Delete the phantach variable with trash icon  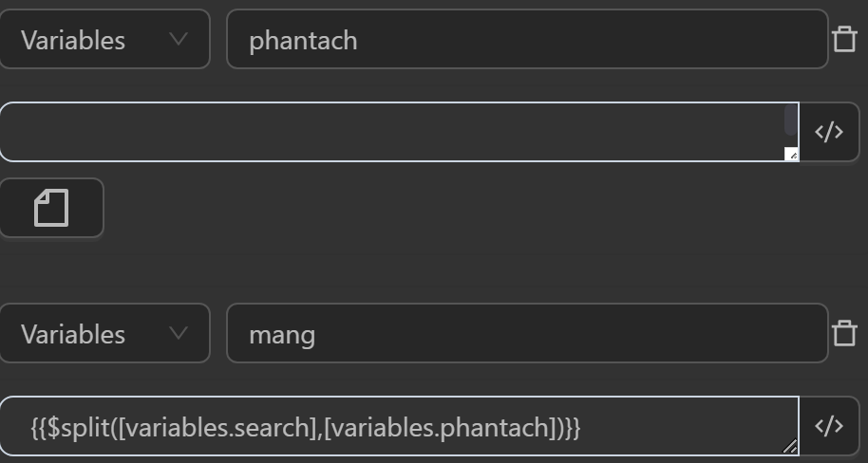click(844, 40)
